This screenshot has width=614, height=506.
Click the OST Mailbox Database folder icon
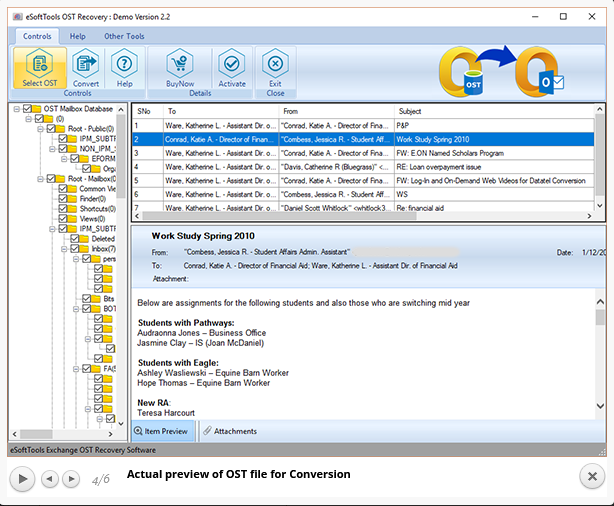pos(37,108)
